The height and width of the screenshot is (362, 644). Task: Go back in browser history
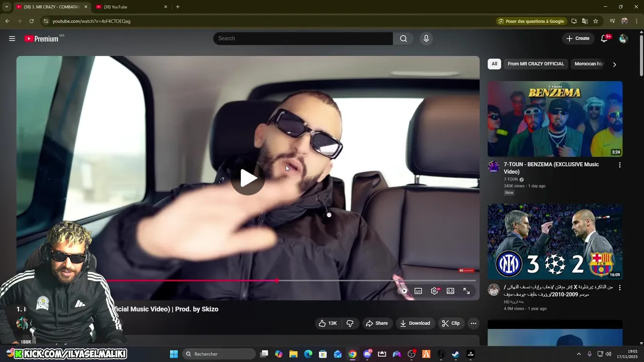(x=7, y=21)
